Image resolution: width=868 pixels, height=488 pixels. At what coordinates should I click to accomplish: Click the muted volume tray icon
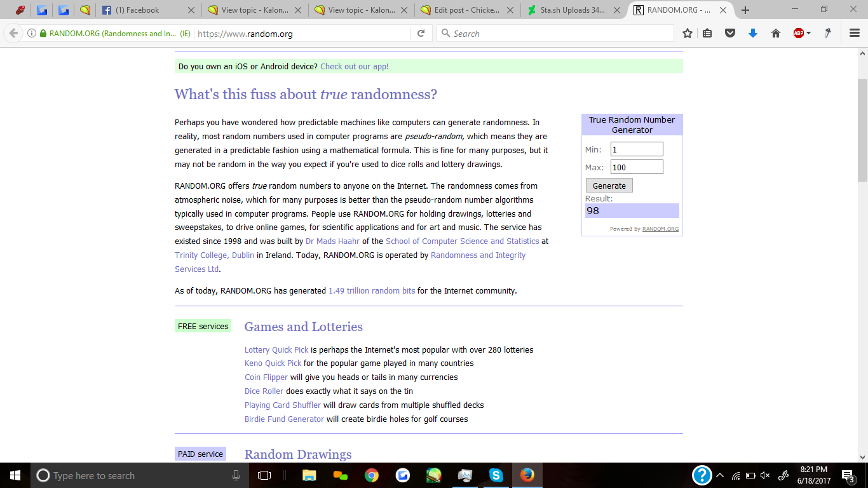765,475
